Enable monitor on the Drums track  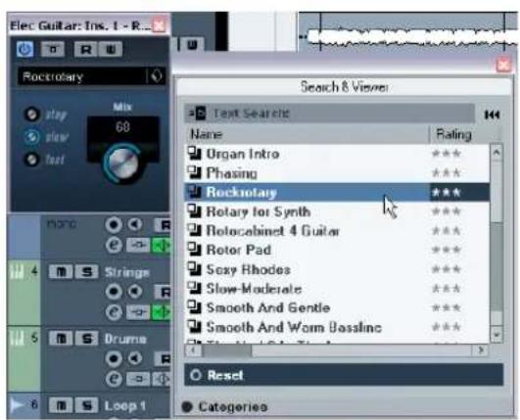[x=134, y=358]
